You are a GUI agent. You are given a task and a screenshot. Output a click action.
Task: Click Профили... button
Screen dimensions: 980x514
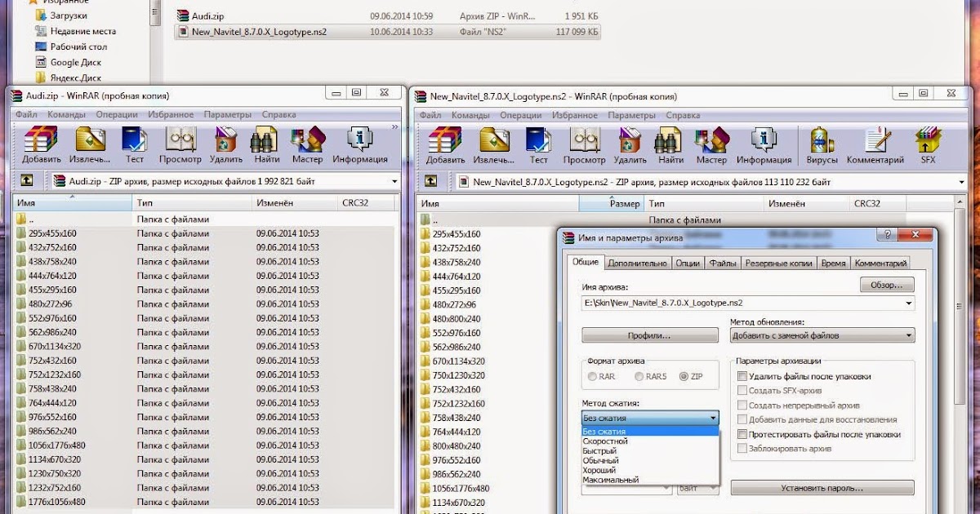click(650, 335)
